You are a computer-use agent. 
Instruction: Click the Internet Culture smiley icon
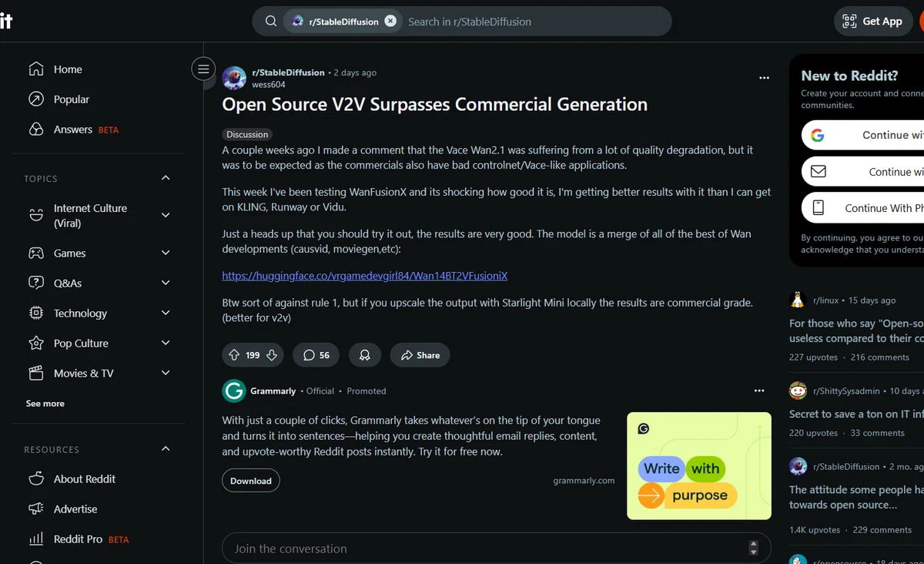coord(36,215)
